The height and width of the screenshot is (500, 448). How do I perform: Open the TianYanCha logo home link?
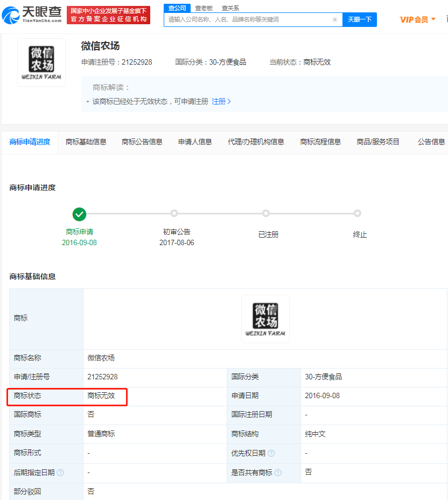pos(32,15)
